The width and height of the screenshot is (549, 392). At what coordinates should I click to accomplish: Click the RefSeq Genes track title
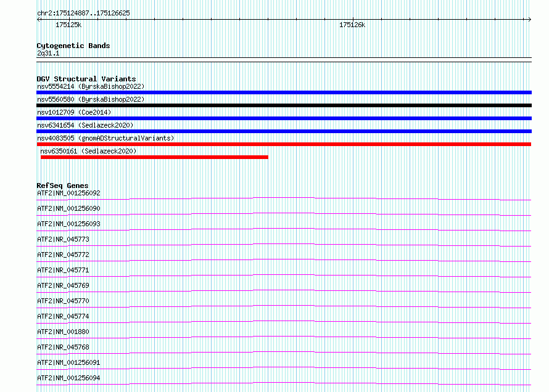click(62, 186)
